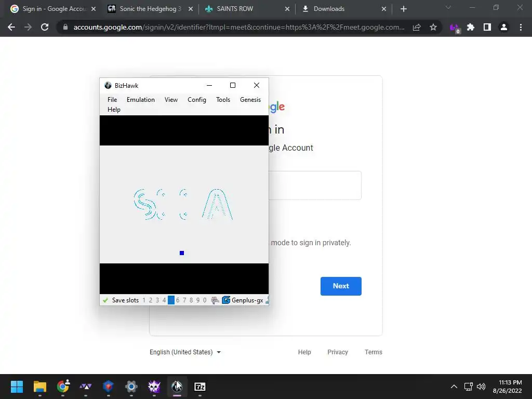Open File Explorer from taskbar
The image size is (532, 399).
(x=39, y=387)
